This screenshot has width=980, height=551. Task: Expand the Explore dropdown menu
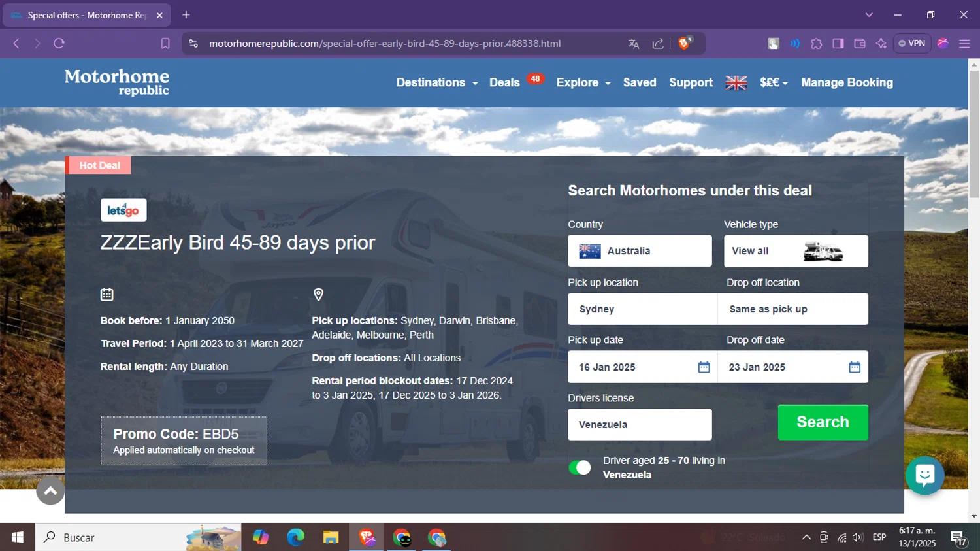coord(583,83)
